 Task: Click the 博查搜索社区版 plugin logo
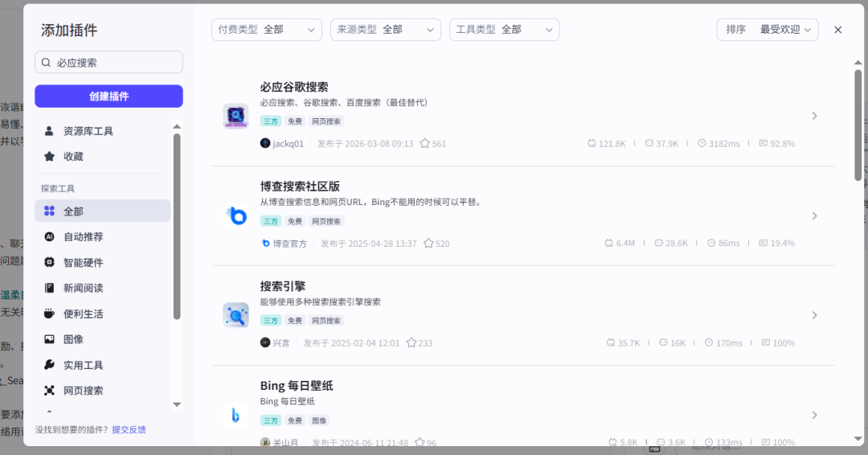point(235,216)
